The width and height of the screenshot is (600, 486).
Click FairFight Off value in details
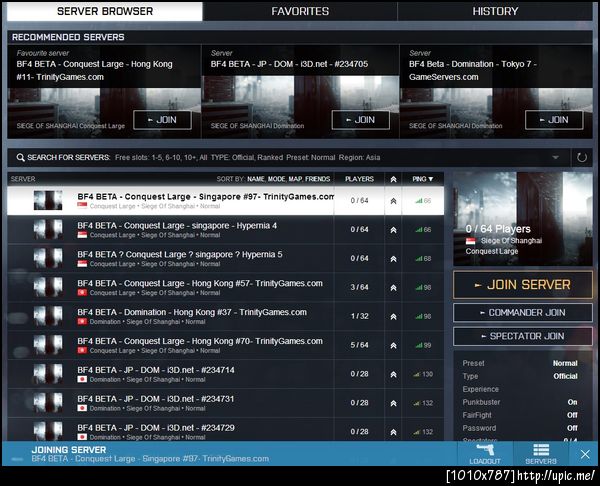pyautogui.click(x=572, y=415)
